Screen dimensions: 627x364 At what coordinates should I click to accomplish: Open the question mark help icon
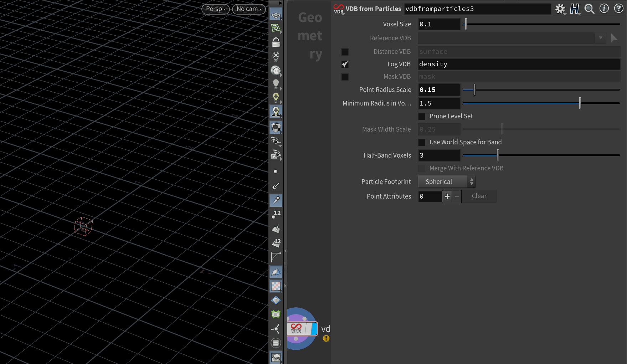tap(619, 9)
